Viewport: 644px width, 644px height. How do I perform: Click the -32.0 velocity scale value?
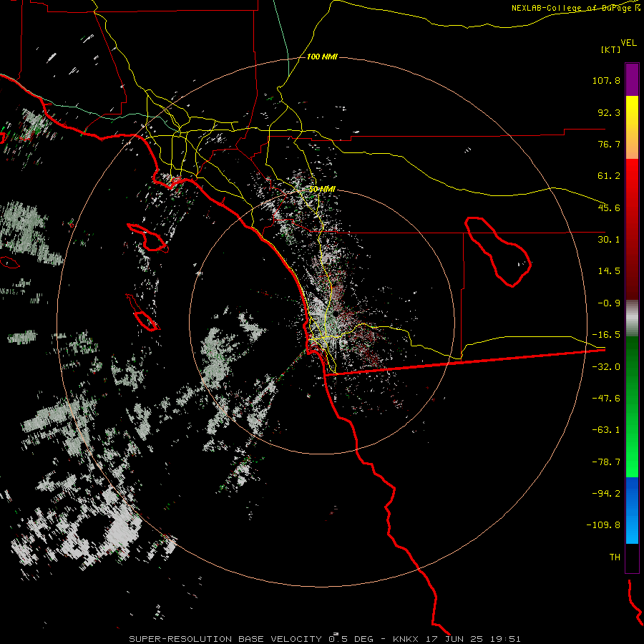point(606,367)
